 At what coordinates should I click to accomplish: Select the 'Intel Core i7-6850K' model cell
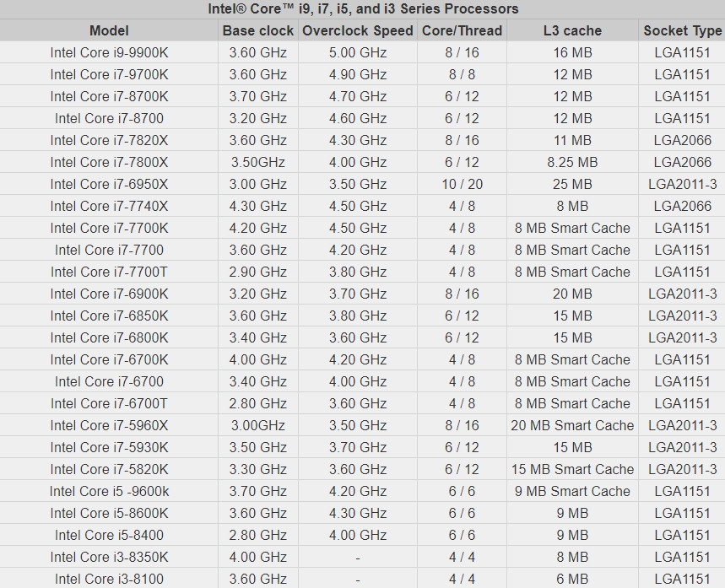pyautogui.click(x=109, y=316)
